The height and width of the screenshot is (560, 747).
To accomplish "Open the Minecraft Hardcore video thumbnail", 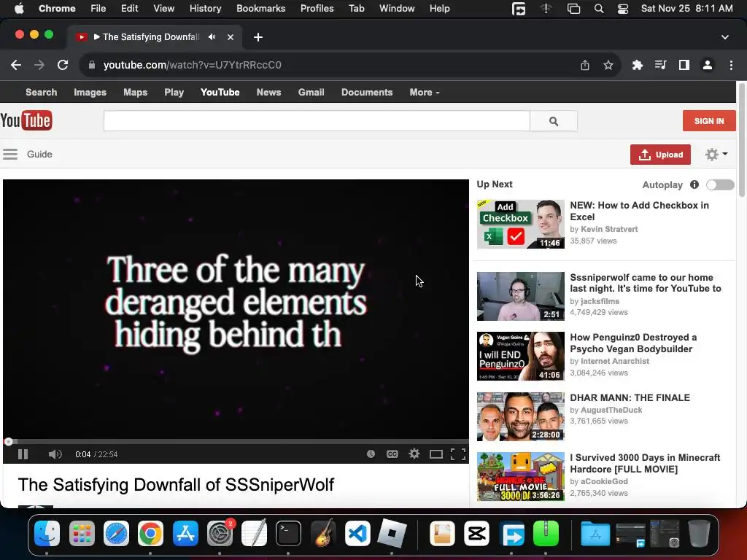I will click(x=521, y=476).
